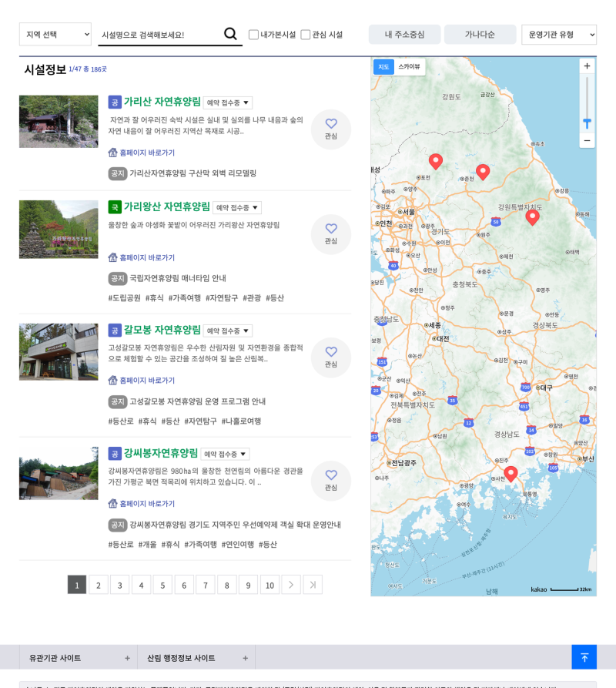The width and height of the screenshot is (616, 688).
Task: Go to page 5 of results
Action: pos(162,585)
